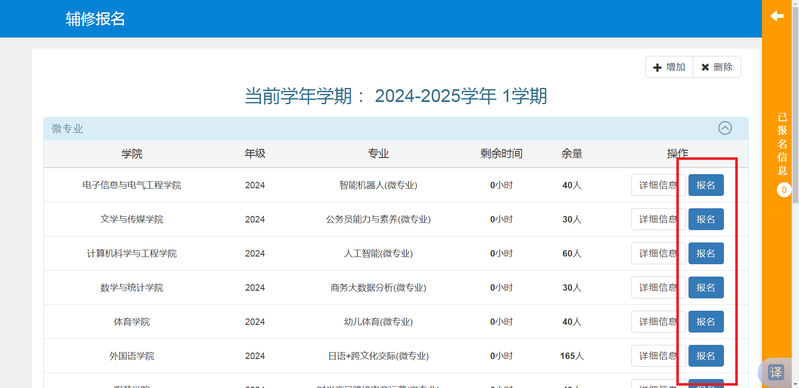Collapse the 微专业 panel with chevron icon
The width and height of the screenshot is (799, 388).
725,128
